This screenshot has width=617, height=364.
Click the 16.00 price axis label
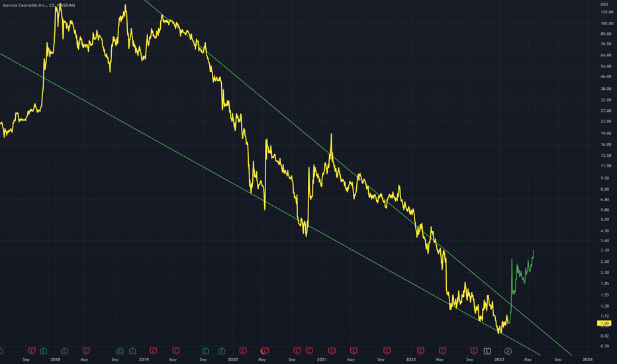pos(606,144)
